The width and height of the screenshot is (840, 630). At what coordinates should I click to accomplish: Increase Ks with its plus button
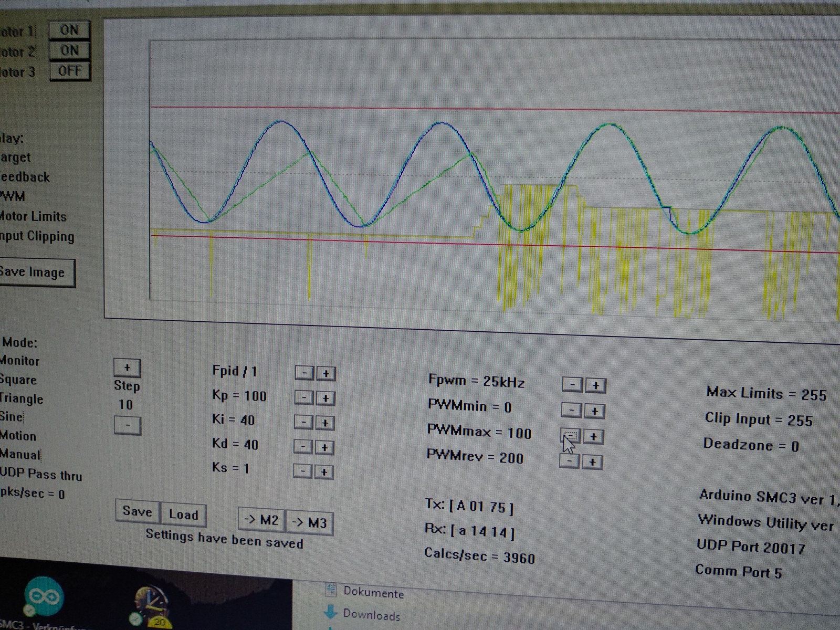[323, 471]
